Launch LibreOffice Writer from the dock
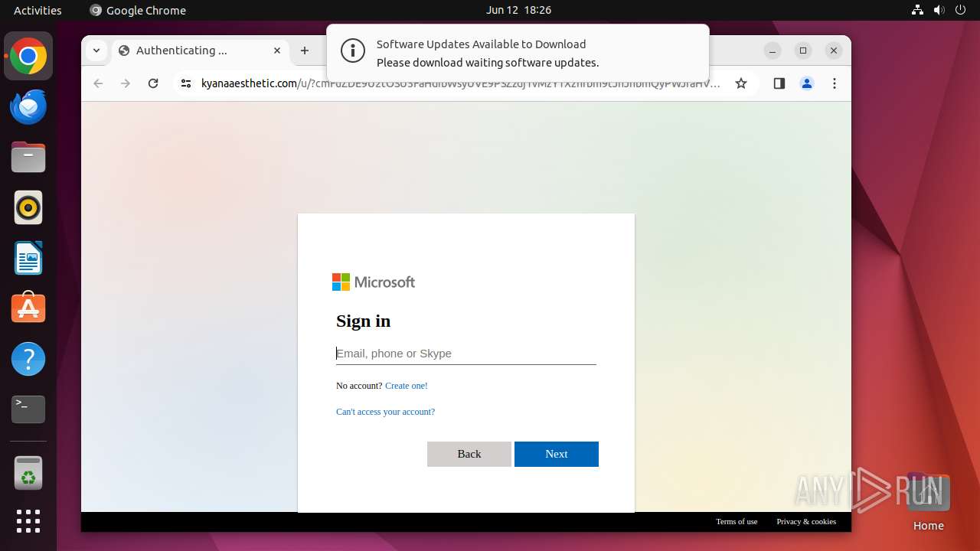Screen dimensions: 980x551 point(28,258)
